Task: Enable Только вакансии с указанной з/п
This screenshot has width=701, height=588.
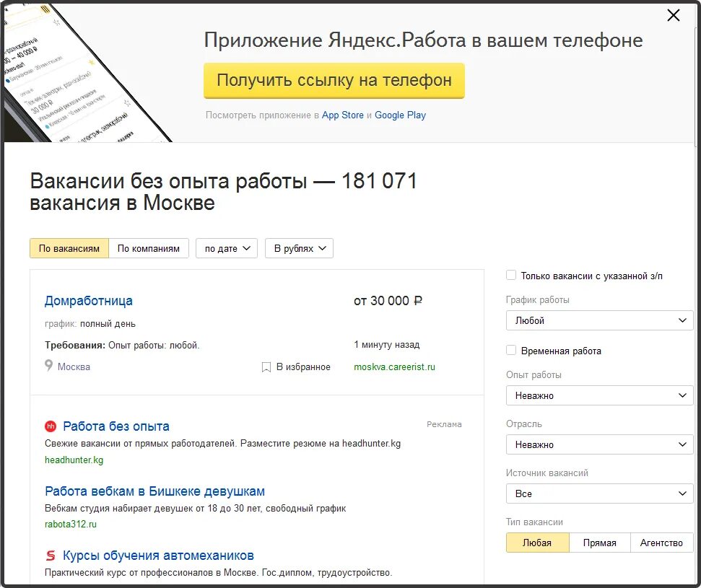Action: [x=510, y=274]
